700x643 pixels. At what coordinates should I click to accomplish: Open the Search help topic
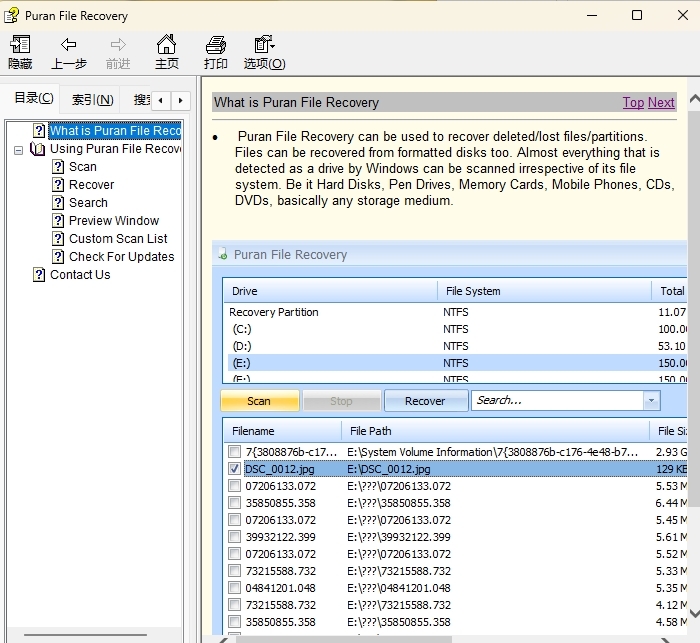(88, 202)
